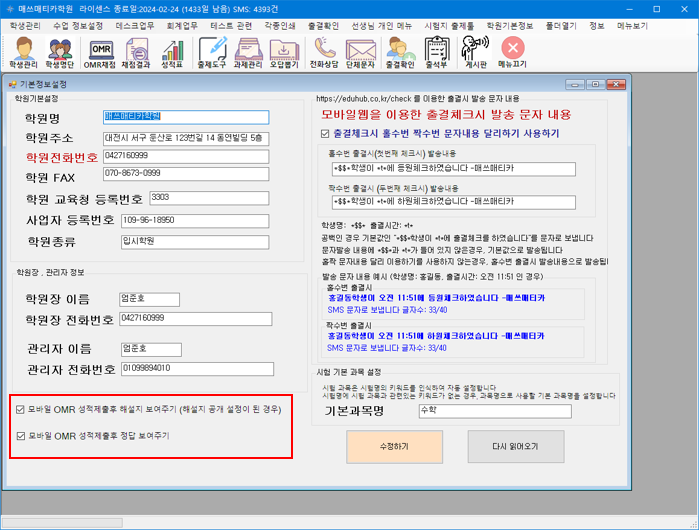Click the 관리자 전화번호 field

click(x=197, y=369)
